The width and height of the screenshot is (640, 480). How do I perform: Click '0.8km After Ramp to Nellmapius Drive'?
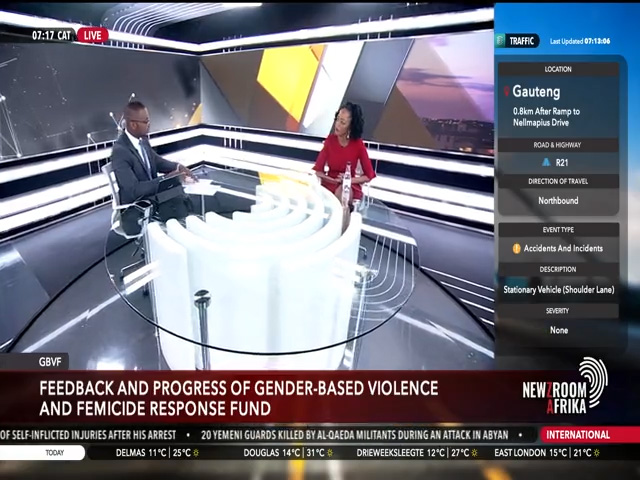[546, 117]
